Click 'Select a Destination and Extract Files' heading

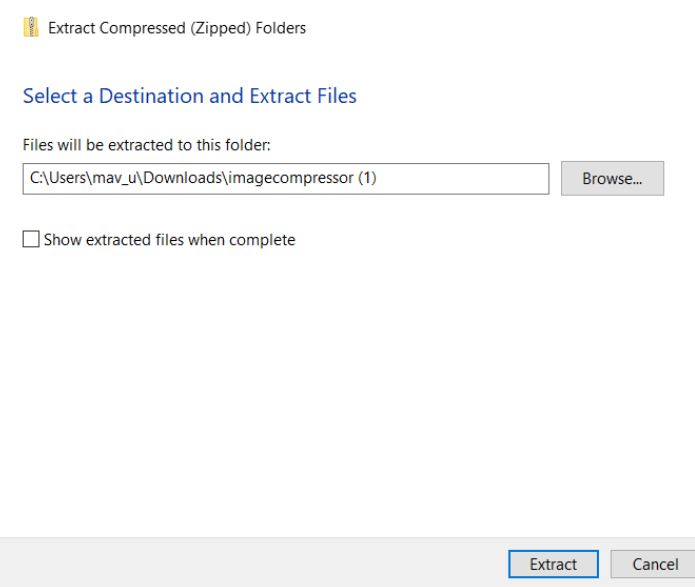[x=190, y=96]
